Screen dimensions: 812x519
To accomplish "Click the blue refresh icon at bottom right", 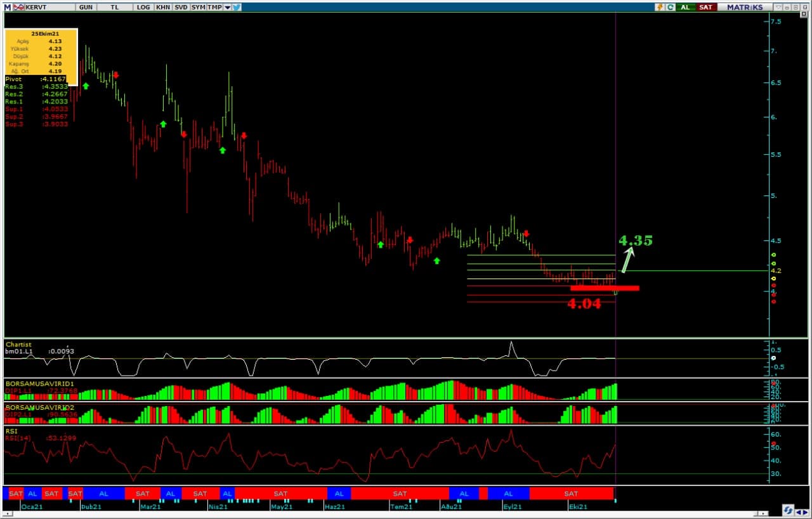I will pos(789,509).
